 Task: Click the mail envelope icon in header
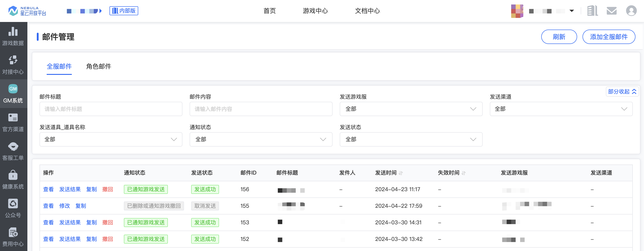pyautogui.click(x=611, y=11)
